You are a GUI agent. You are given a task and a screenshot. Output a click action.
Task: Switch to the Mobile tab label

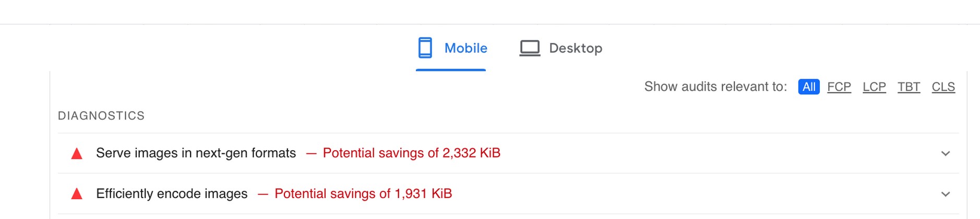(x=465, y=48)
